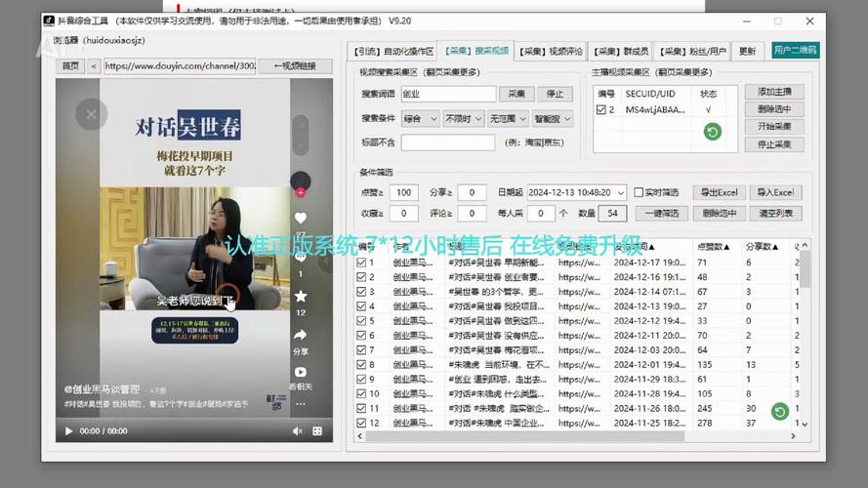This screenshot has width=868, height=488.
Task: Click the related-videos icon below share
Action: (x=301, y=372)
